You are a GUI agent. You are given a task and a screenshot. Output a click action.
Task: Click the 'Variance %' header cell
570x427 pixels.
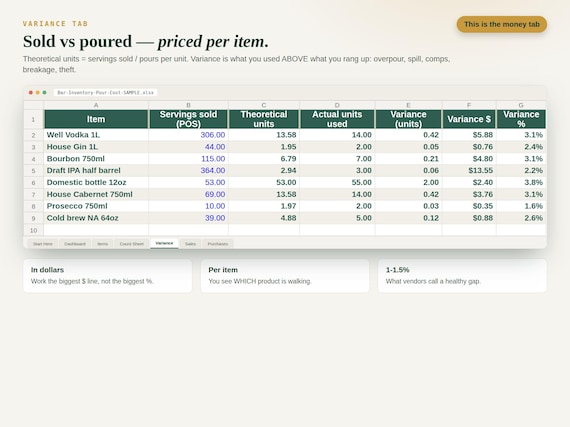(x=521, y=119)
